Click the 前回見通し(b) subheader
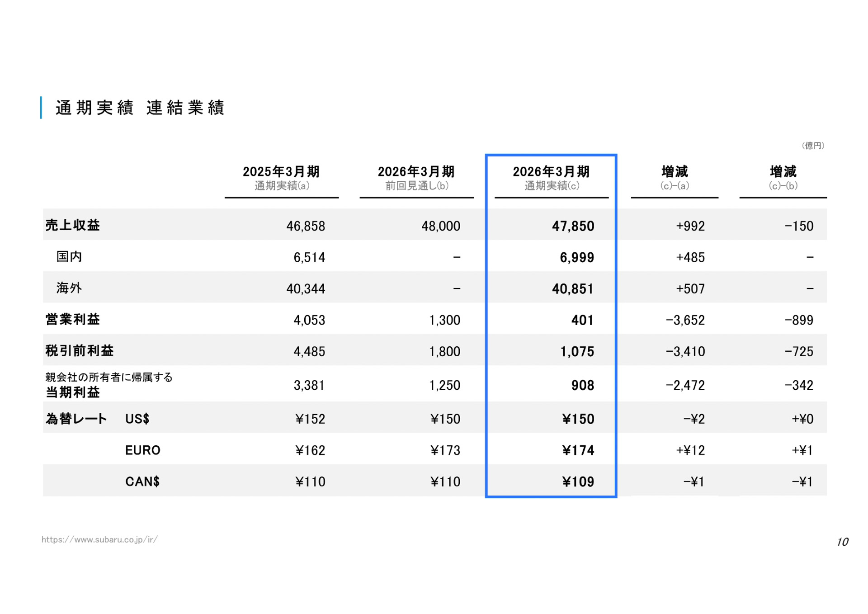The image size is (868, 614). point(416,186)
